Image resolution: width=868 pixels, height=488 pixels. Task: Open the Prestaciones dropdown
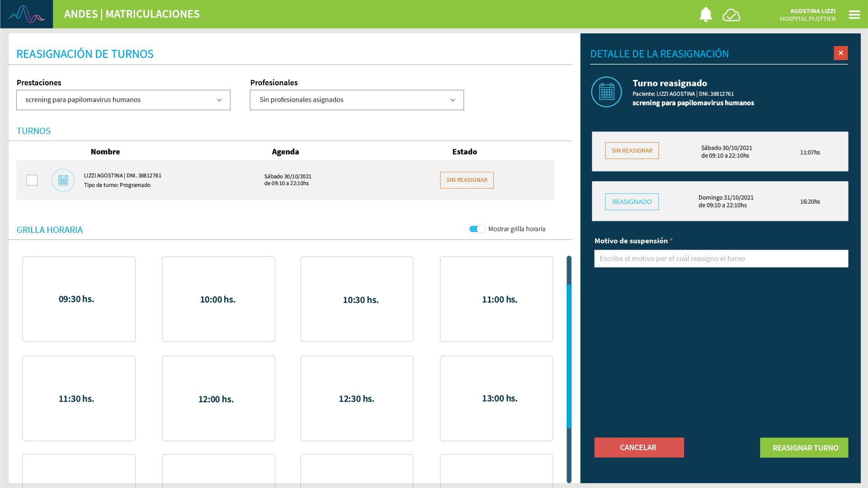123,100
